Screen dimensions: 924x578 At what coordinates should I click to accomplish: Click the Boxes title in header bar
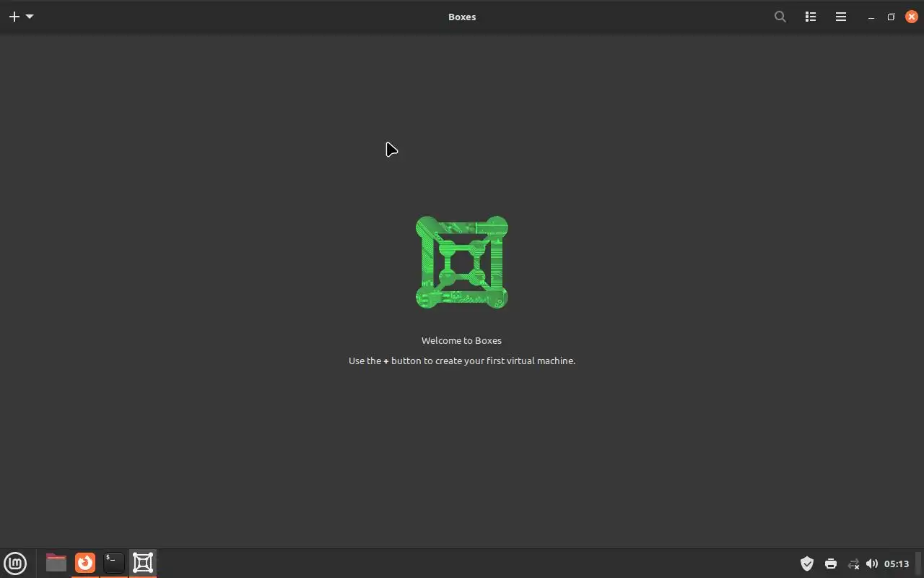tap(462, 17)
